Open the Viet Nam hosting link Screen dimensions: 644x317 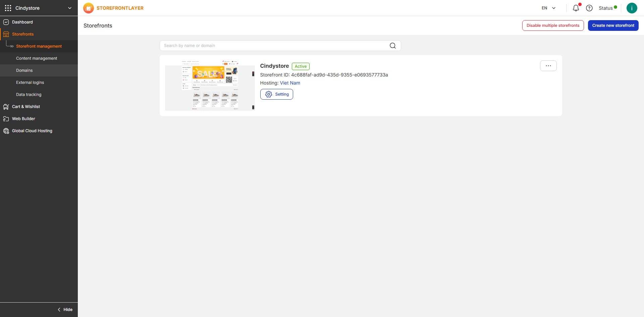point(290,83)
